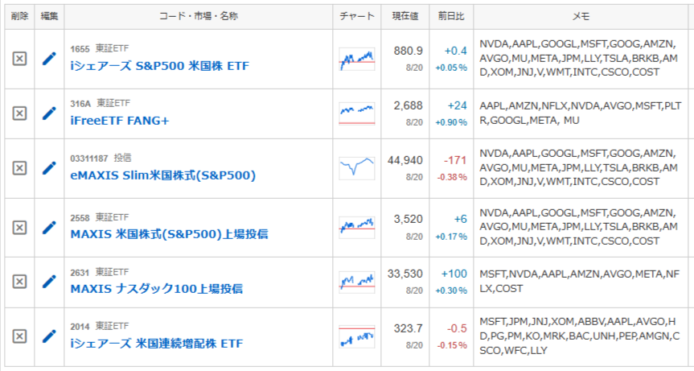Screen dimensions: 694x371
Task: Edit the iシェアーズ S&P500 米国株 ETF entry
Action: pyautogui.click(x=49, y=58)
